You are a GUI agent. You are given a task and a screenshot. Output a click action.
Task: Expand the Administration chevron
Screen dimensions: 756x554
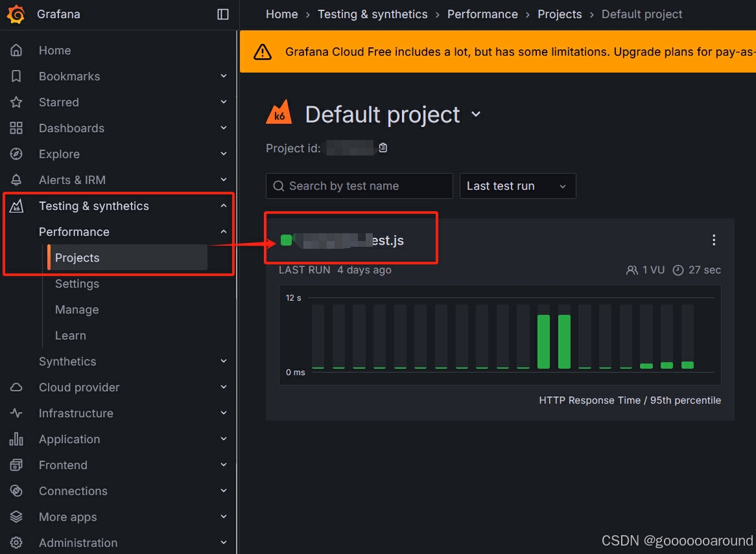click(x=223, y=543)
